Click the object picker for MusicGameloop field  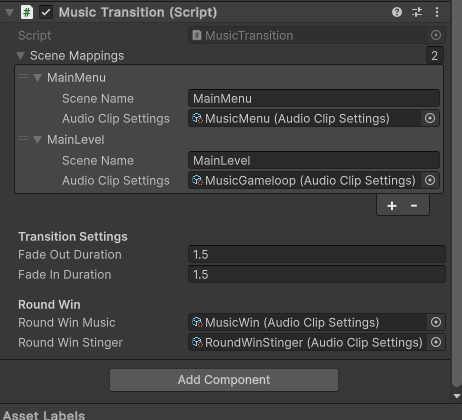click(x=430, y=180)
